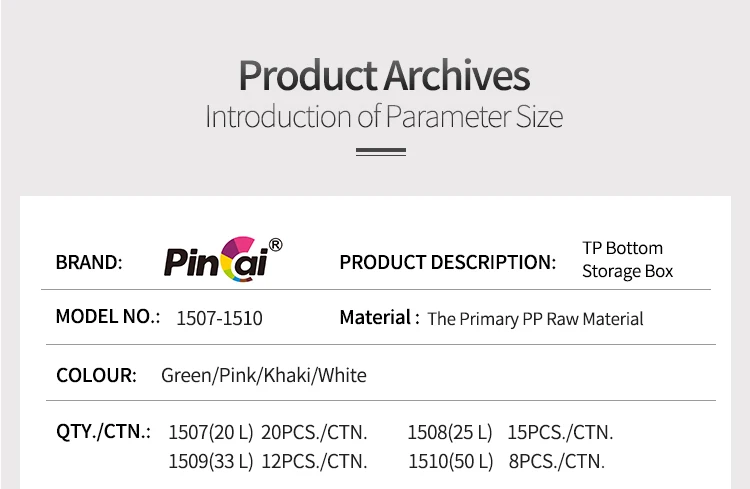Select 'Green/Pink/Khaki/White' colour text
The image size is (750, 489).
pyautogui.click(x=264, y=376)
